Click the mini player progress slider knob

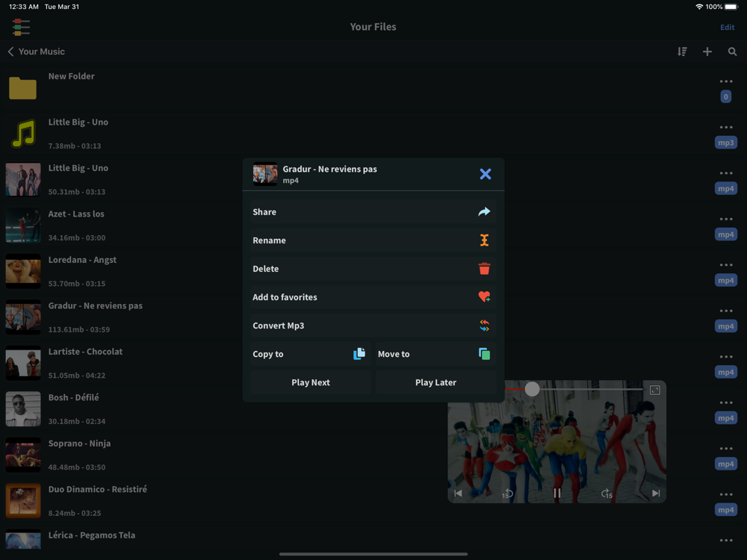click(532, 389)
